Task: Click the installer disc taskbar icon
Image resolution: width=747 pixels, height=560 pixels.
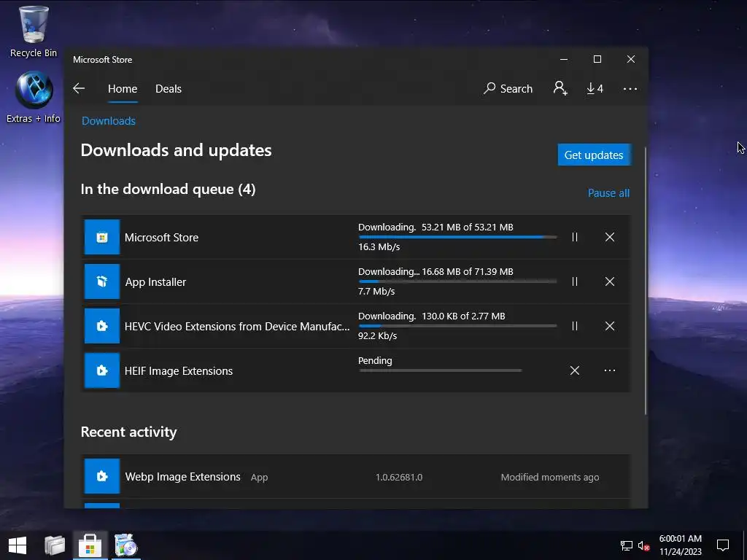Action: (126, 545)
